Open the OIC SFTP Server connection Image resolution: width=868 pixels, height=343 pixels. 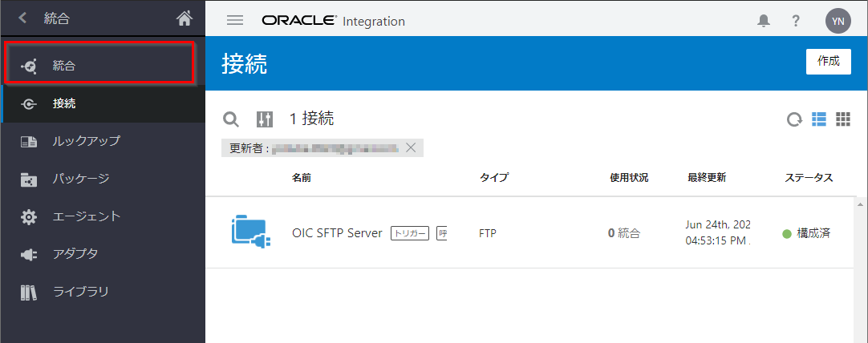(337, 233)
